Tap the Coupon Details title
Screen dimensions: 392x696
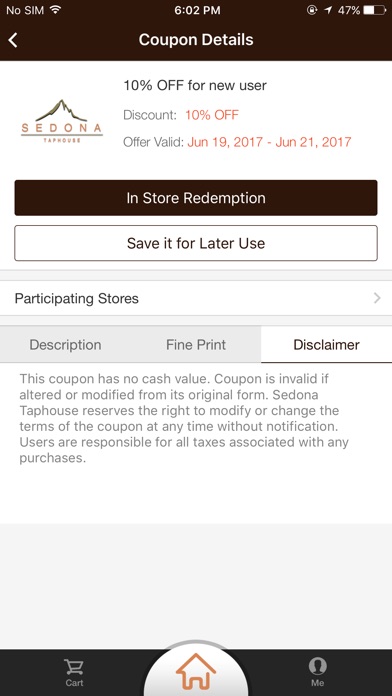(x=196, y=40)
